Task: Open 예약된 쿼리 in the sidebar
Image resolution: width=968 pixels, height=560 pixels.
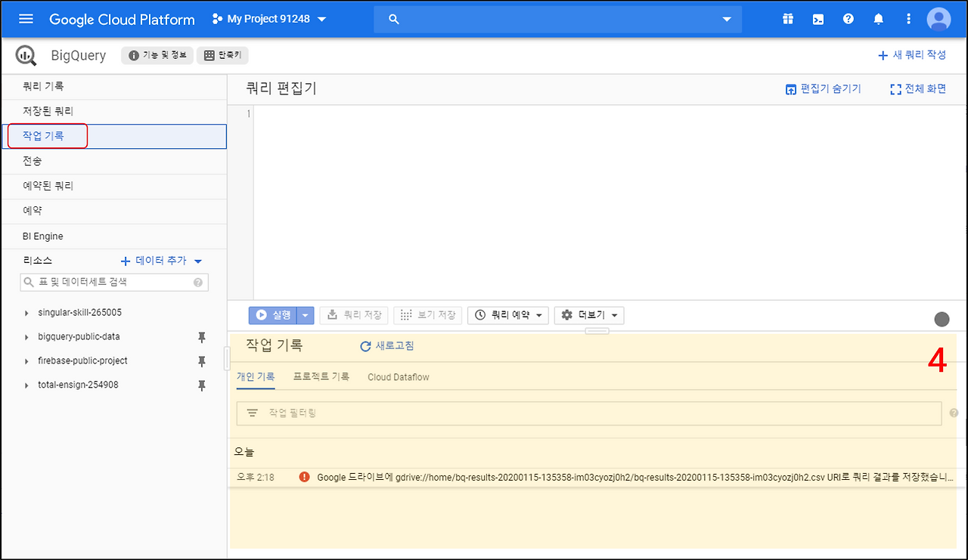Action: click(x=113, y=187)
